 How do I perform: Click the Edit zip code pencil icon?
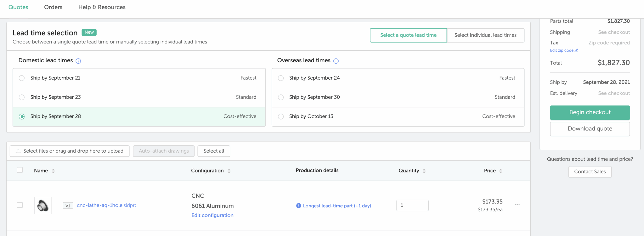576,50
